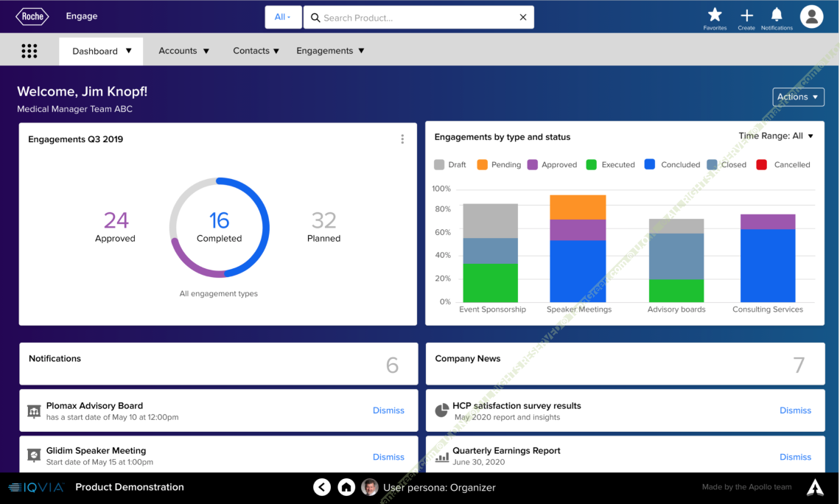Click the IQVIA logo
Screen dimensions: 840x504
[x=36, y=487]
